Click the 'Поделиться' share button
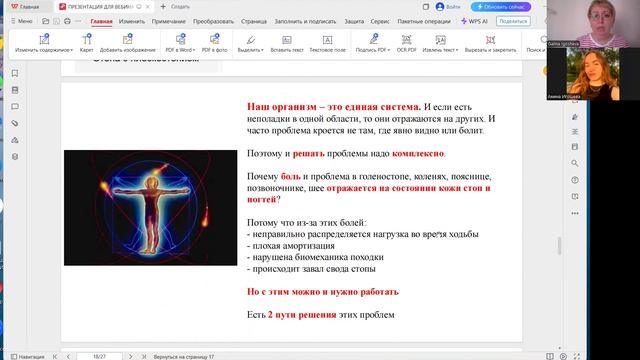Image resolution: width=640 pixels, height=360 pixels. (513, 21)
